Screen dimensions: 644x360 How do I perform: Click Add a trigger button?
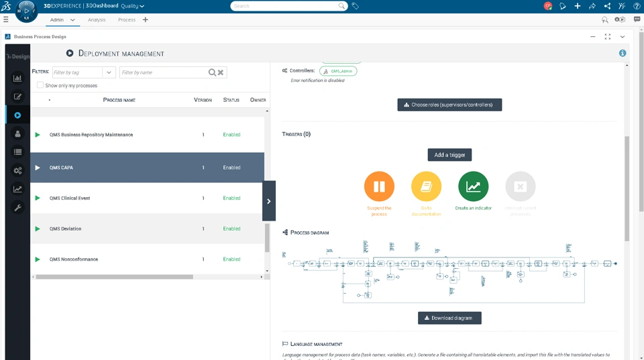[x=449, y=155]
